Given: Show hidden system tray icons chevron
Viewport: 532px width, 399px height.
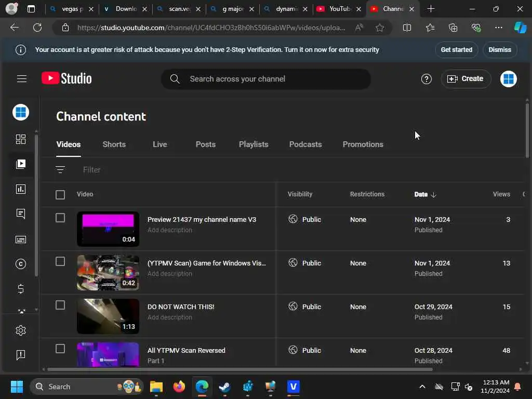Looking at the screenshot, I should click(x=422, y=387).
